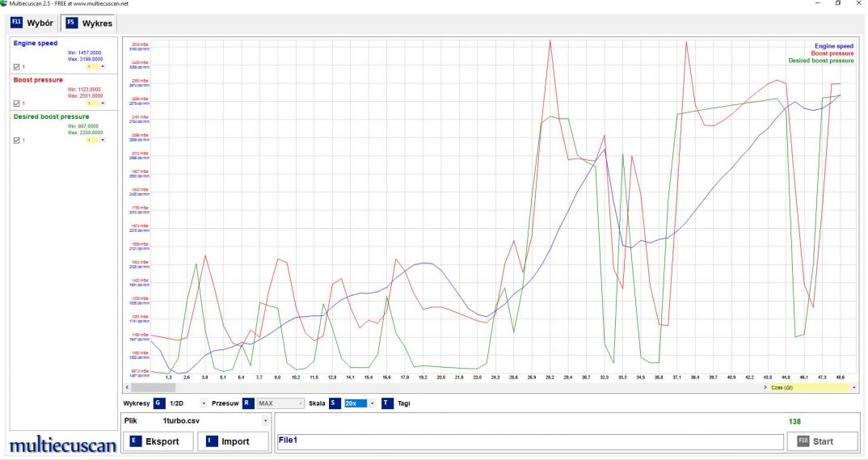Open the Wykresy 1/2D dropdown
The height and width of the screenshot is (460, 868).
pyautogui.click(x=204, y=403)
